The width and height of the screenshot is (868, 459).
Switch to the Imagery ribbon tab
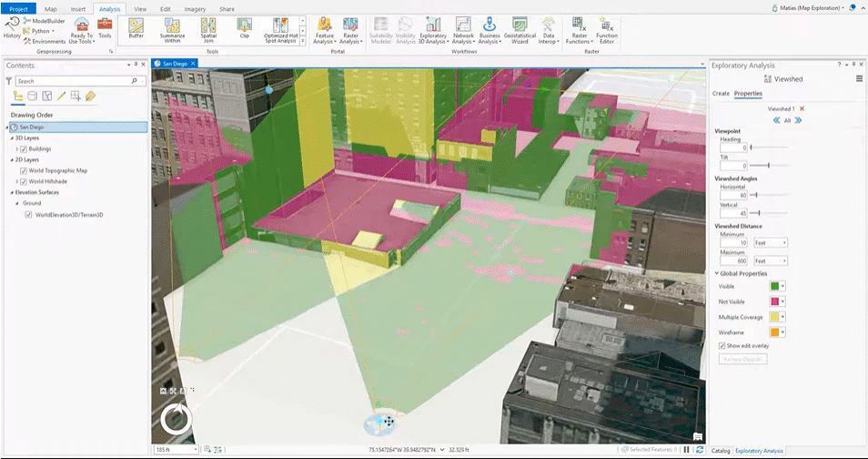tap(195, 9)
